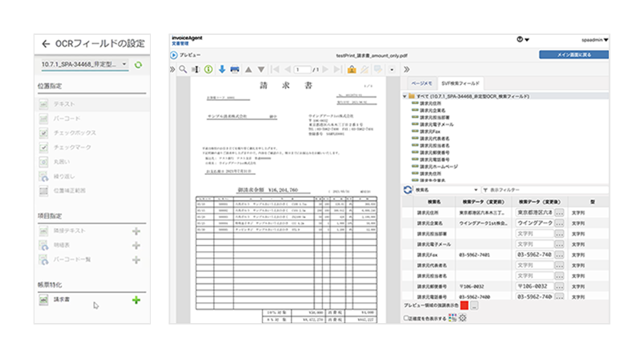Viewport: 644px width, 358px height.
Task: Open the 検索名 sort dropdown
Action: (446, 190)
